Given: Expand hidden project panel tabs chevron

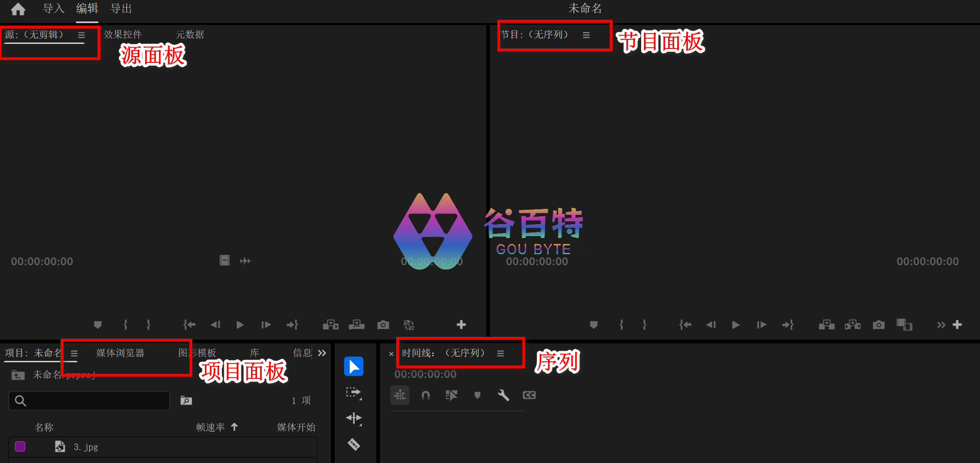Looking at the screenshot, I should (x=322, y=353).
